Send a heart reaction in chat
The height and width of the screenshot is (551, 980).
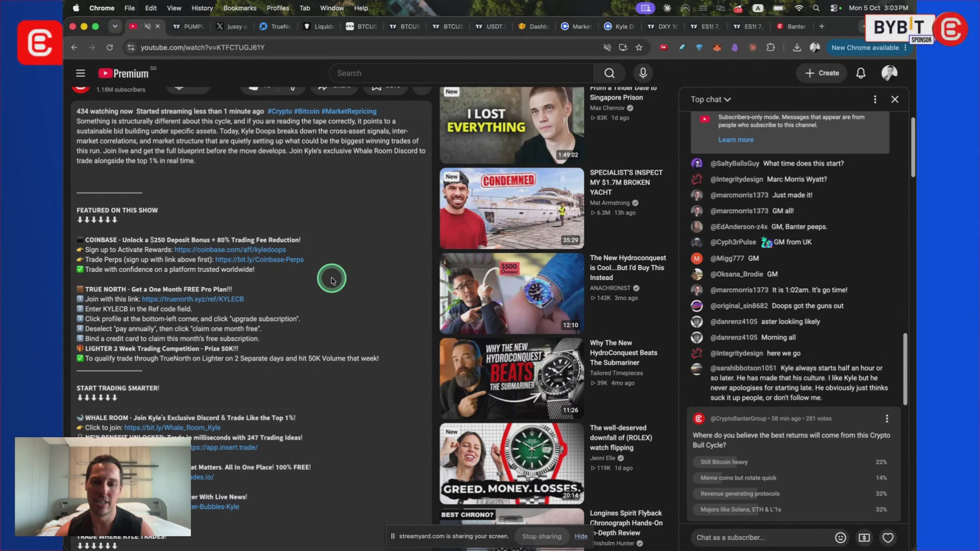[888, 537]
